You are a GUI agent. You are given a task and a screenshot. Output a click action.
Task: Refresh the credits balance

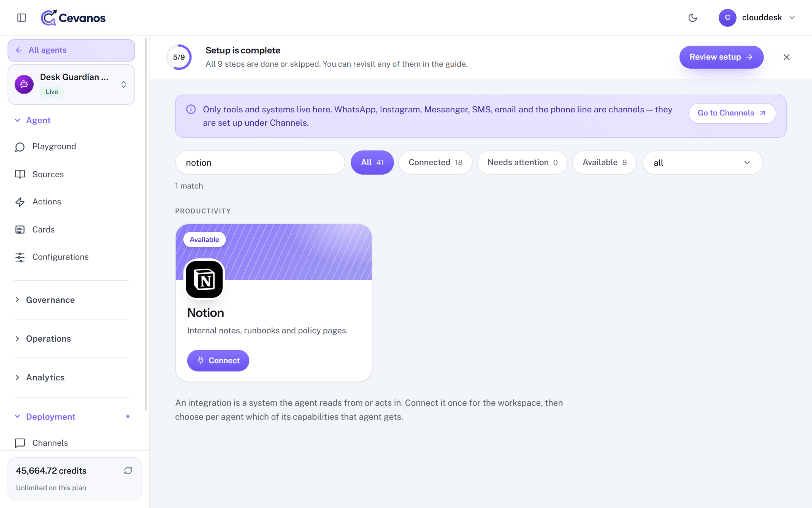(x=128, y=471)
